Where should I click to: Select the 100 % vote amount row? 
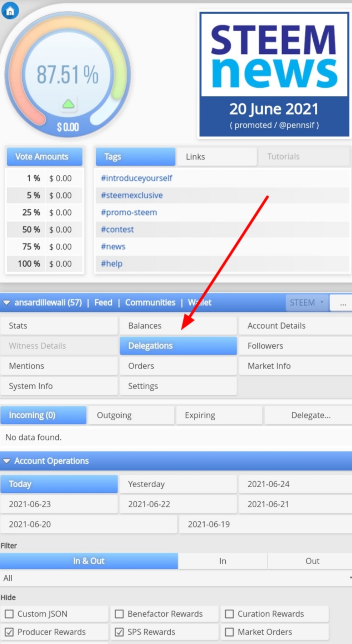[x=45, y=264]
